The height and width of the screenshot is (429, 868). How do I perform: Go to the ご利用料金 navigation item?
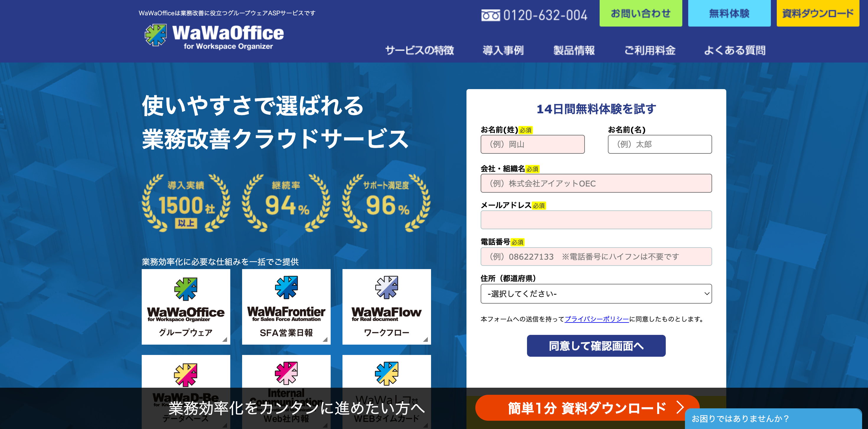(x=650, y=50)
